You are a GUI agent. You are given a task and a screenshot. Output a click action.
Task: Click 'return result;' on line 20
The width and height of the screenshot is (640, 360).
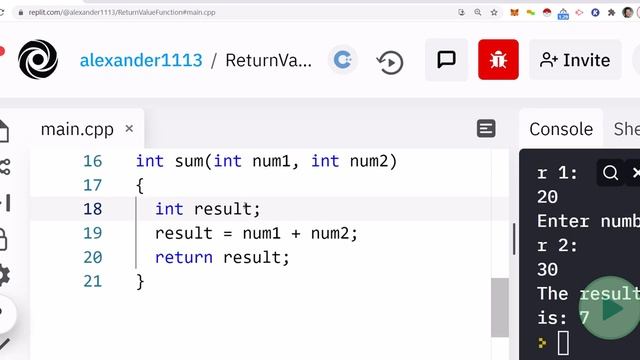[222, 258]
